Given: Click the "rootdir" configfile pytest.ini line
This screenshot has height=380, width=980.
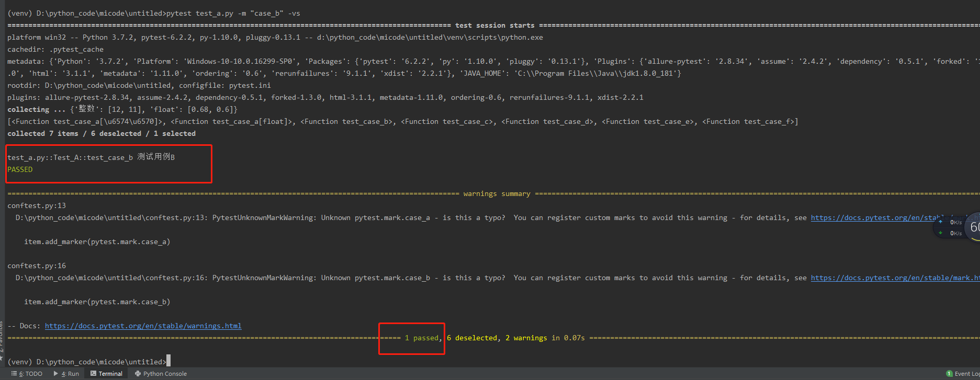Looking at the screenshot, I should point(139,85).
